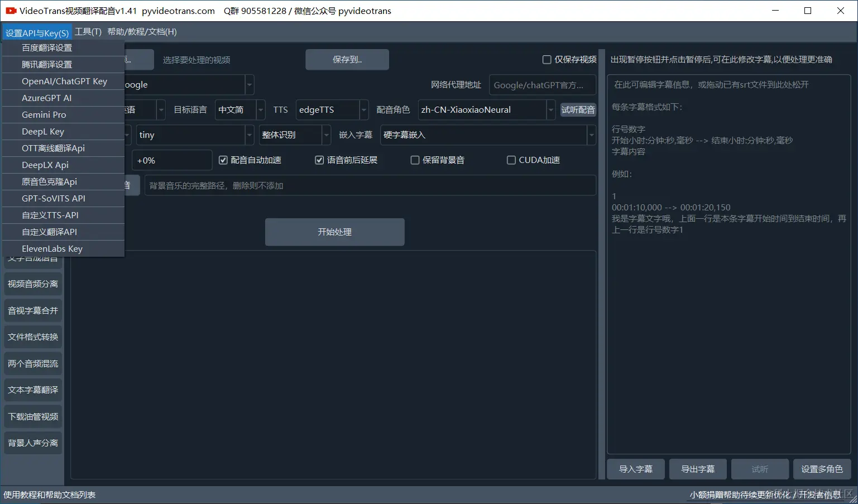This screenshot has width=858, height=504.
Task: Click 导出字幕 button
Action: 698,469
